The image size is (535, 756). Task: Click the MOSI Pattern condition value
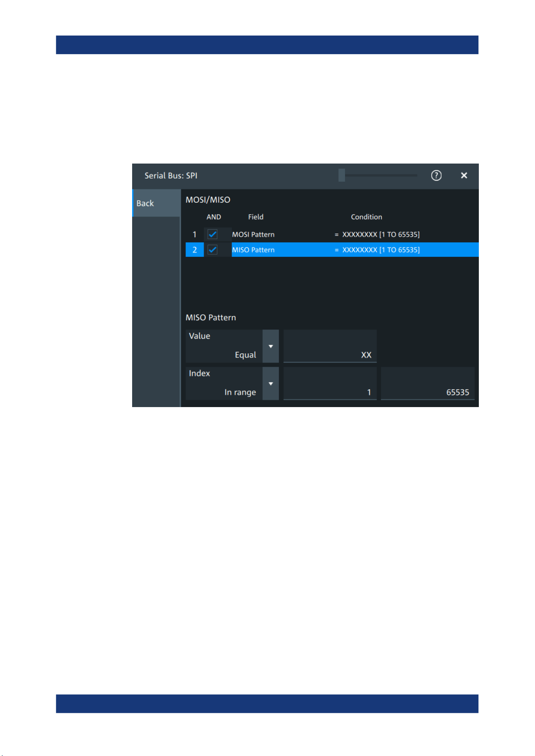pyautogui.click(x=381, y=235)
